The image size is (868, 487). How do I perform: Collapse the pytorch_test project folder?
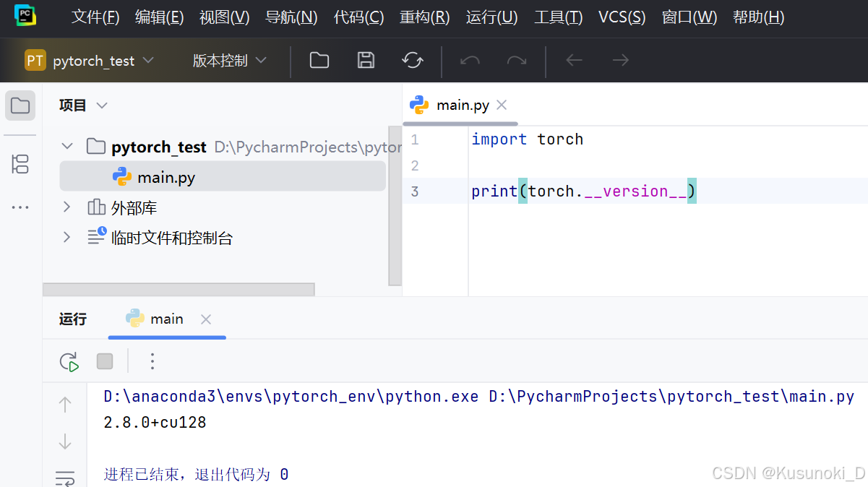coord(67,147)
